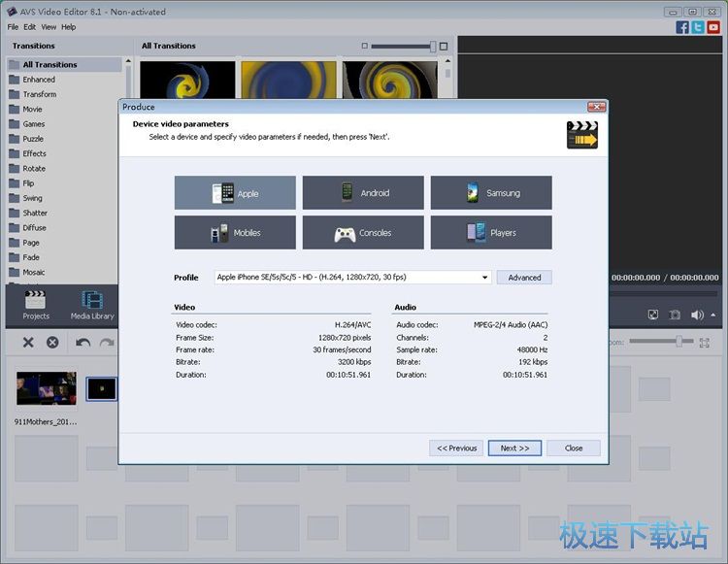Select the third spiral transition thumbnail

(390, 80)
